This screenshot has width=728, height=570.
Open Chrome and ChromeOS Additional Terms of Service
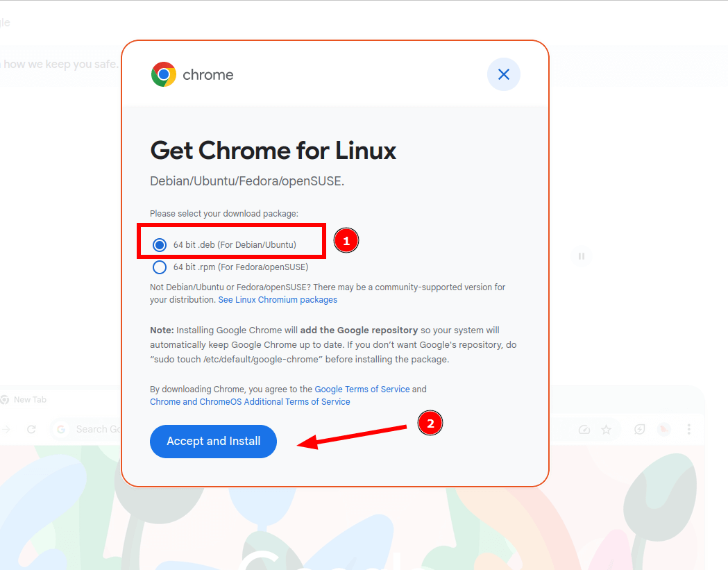(x=250, y=401)
